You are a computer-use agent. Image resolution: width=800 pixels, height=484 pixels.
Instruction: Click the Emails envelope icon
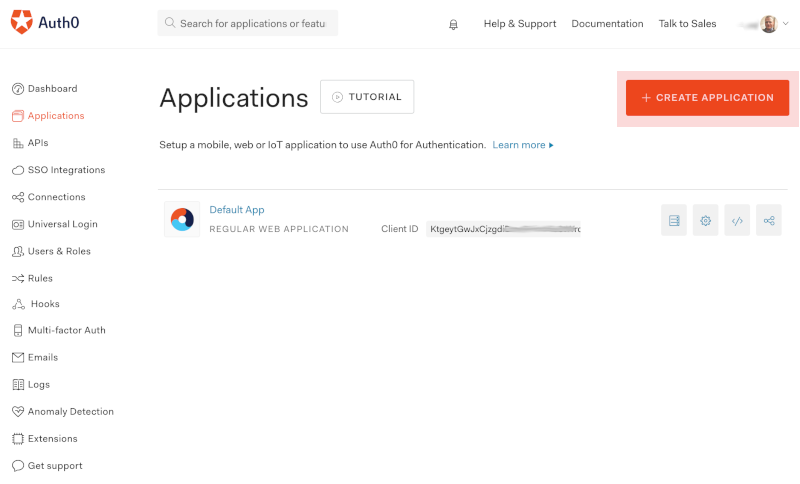[18, 358]
